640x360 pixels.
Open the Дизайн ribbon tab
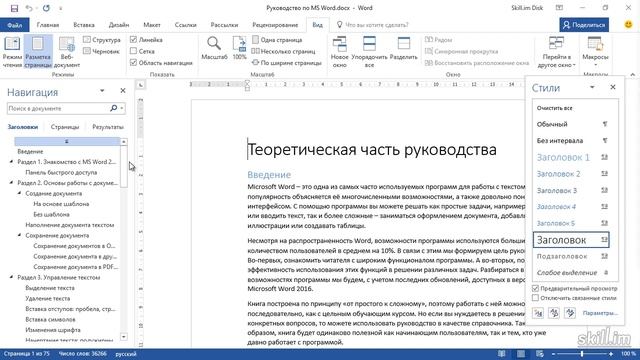point(119,25)
